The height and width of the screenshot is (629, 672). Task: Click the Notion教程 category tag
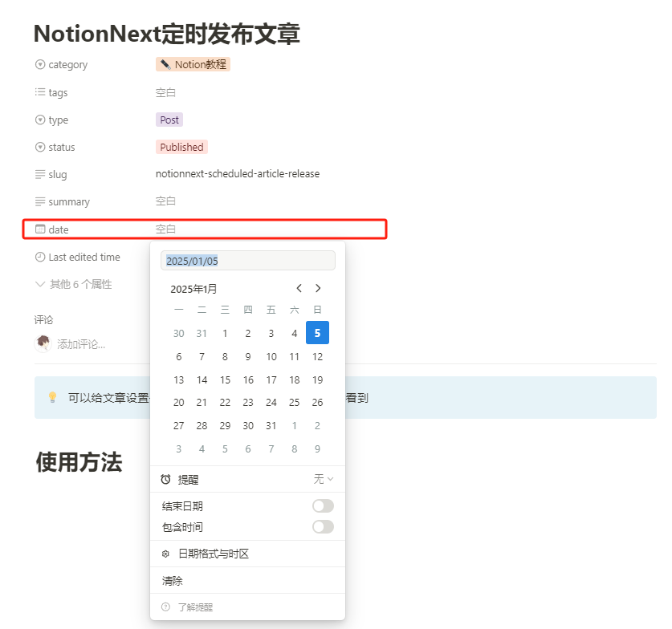point(193,64)
